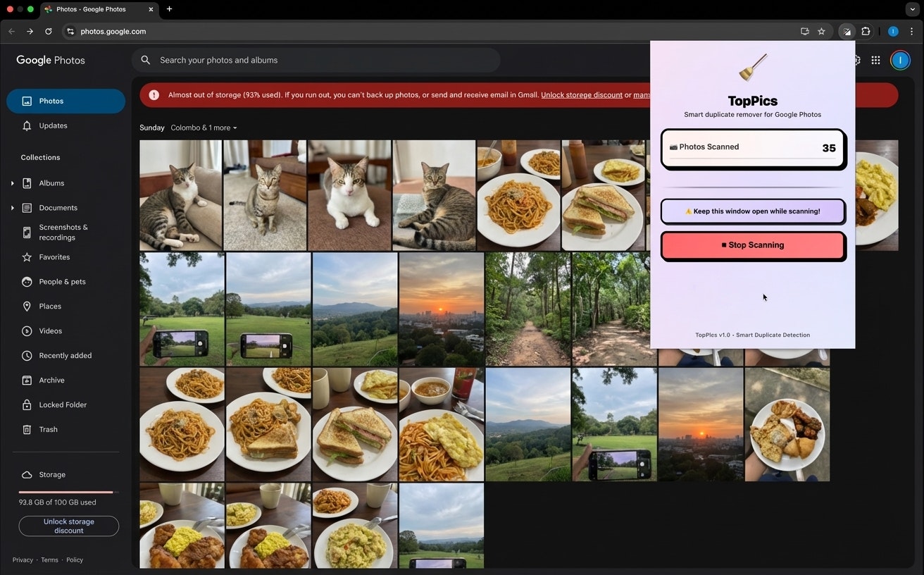The image size is (924, 575).
Task: Select Favorites from the sidebar
Action: pyautogui.click(x=54, y=256)
